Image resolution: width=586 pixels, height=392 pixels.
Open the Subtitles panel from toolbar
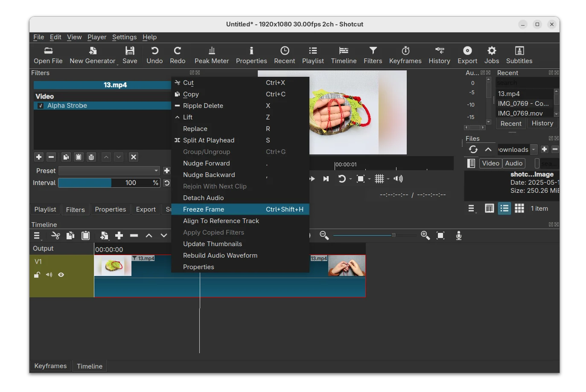tap(519, 55)
